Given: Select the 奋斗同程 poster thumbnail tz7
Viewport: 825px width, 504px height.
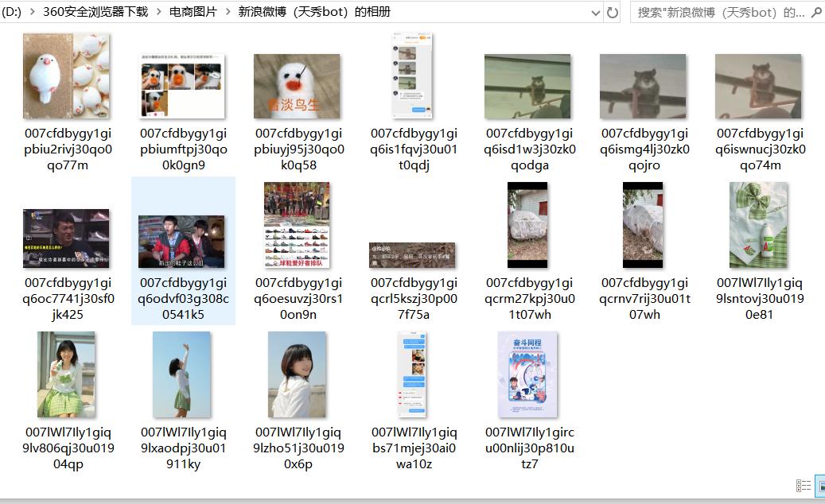Looking at the screenshot, I should [527, 374].
